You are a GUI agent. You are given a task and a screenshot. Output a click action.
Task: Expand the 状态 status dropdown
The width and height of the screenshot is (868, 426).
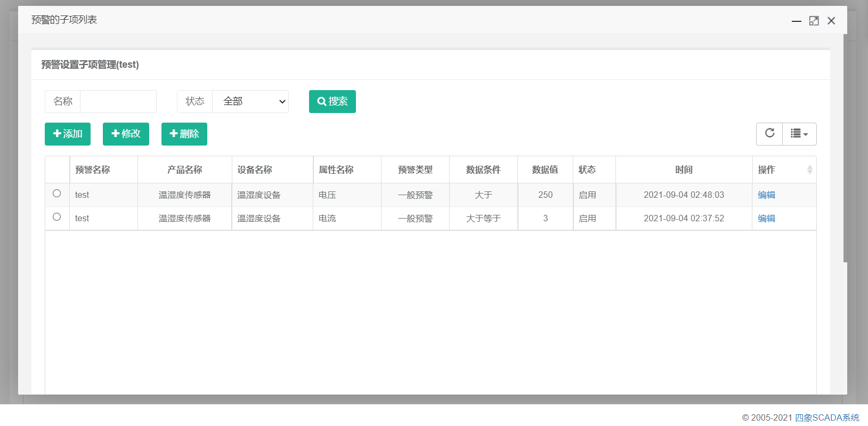pos(250,101)
